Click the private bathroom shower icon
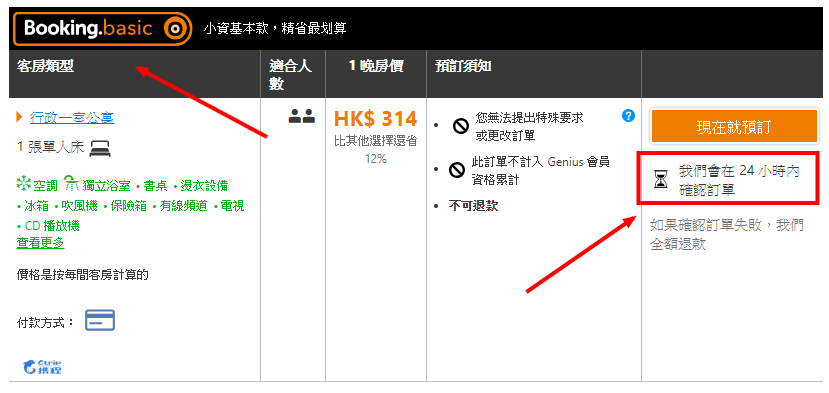Image resolution: width=829 pixels, height=393 pixels. [71, 184]
